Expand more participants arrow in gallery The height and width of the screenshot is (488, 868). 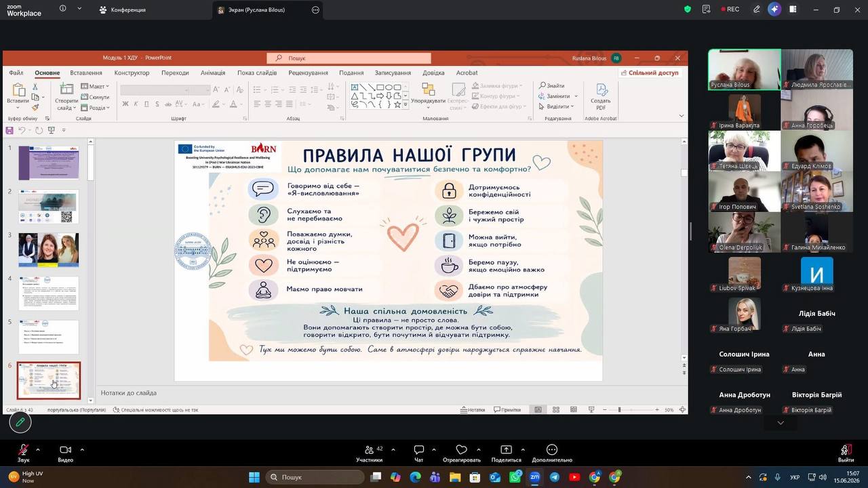coord(781,422)
